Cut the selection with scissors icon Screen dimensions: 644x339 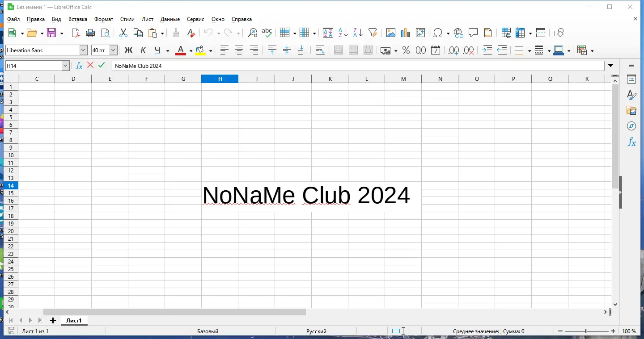[123, 33]
